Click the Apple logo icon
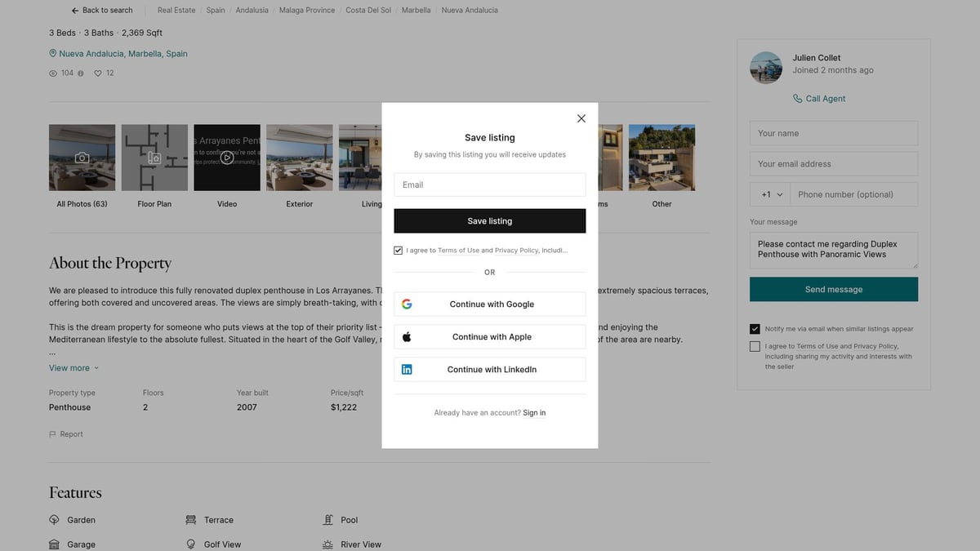The width and height of the screenshot is (980, 551). point(407,337)
